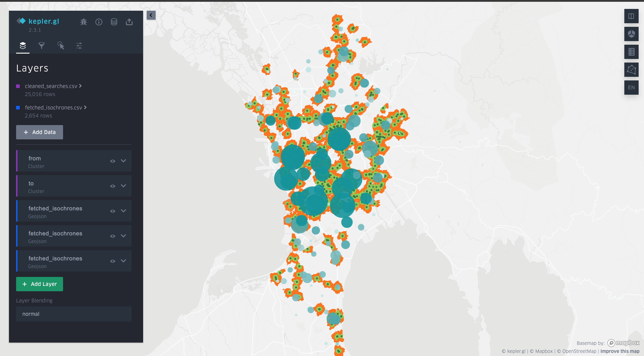The image size is (644, 356).
Task: Open the Interactions panel icon
Action: (x=60, y=46)
